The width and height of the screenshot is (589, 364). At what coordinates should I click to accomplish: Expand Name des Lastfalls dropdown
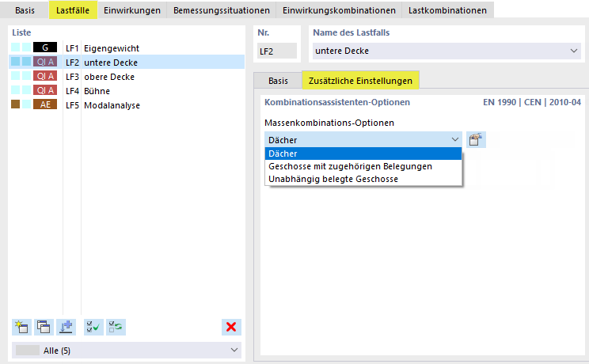[x=574, y=51]
